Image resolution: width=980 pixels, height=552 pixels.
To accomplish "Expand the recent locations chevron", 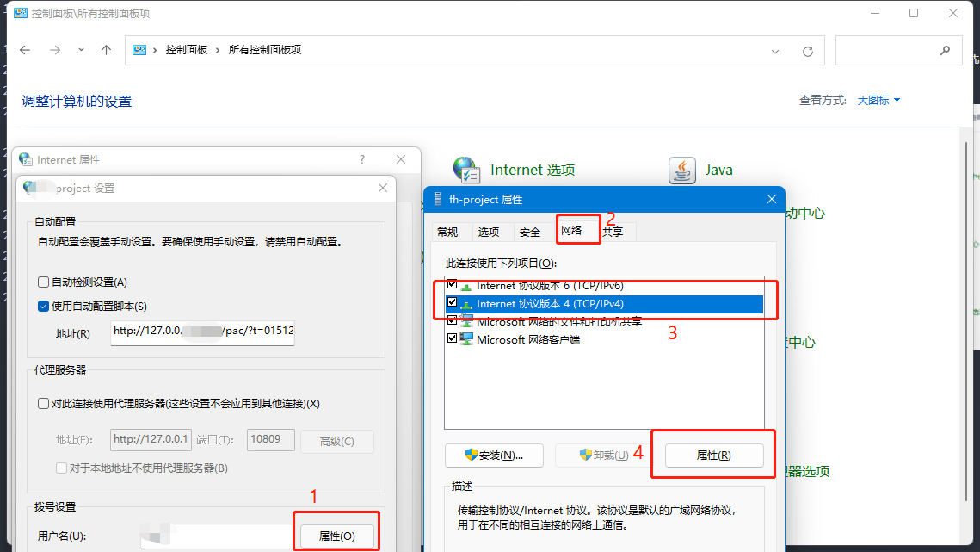I will click(81, 50).
